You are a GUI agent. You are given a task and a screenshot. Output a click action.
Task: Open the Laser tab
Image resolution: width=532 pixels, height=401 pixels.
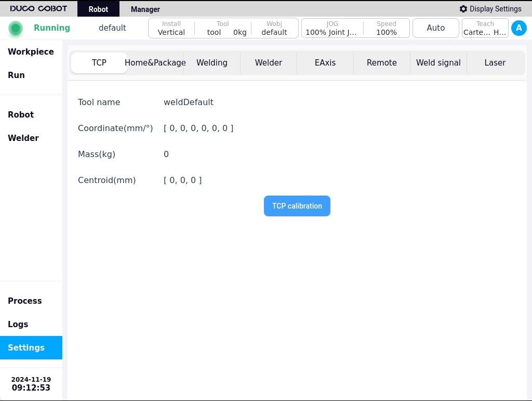pos(495,63)
